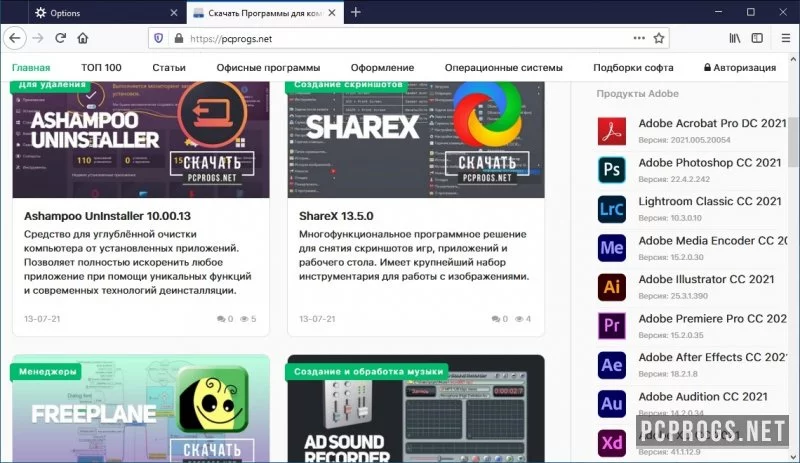Open Adobe Illustrator CC 2021 link
This screenshot has height=463, width=800.
pos(706,279)
